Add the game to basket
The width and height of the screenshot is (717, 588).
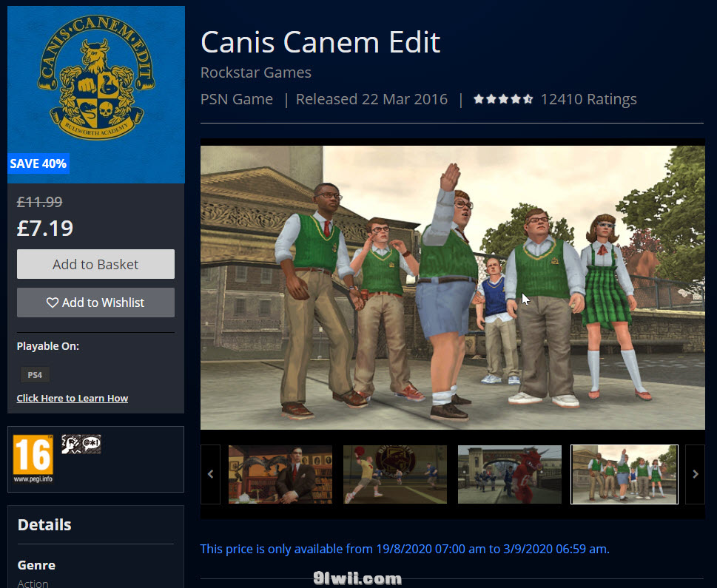point(95,264)
